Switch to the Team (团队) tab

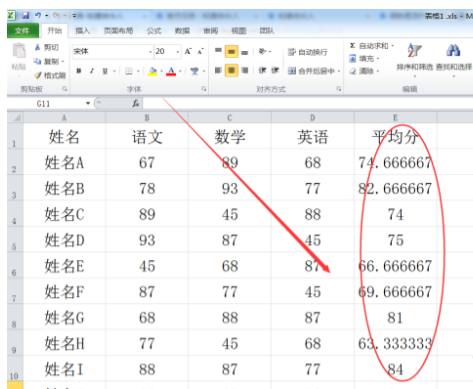coord(267,31)
